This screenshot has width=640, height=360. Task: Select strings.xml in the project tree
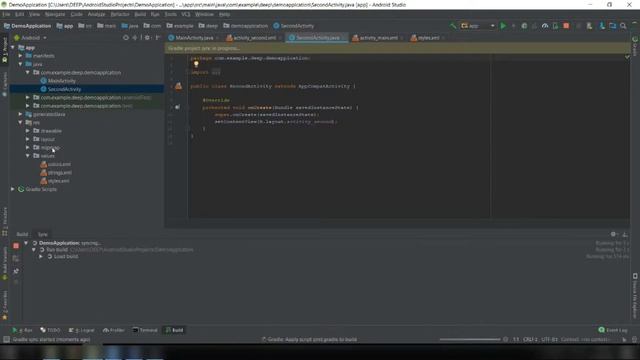[60, 172]
